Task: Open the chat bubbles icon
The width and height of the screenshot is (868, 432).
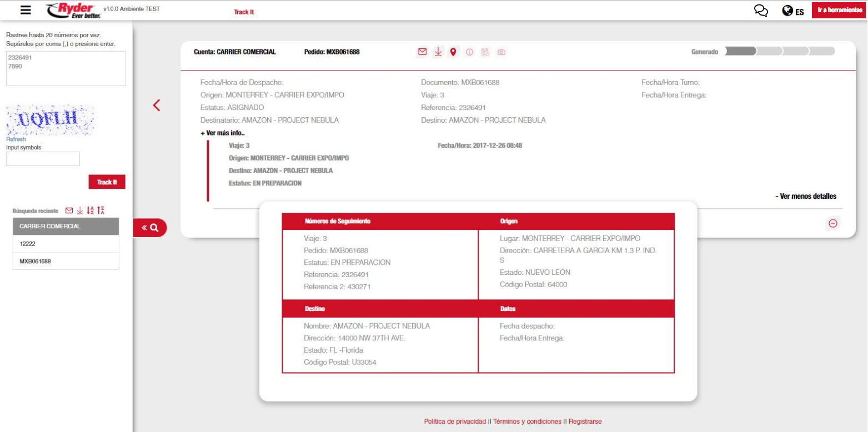Action: 761,11
